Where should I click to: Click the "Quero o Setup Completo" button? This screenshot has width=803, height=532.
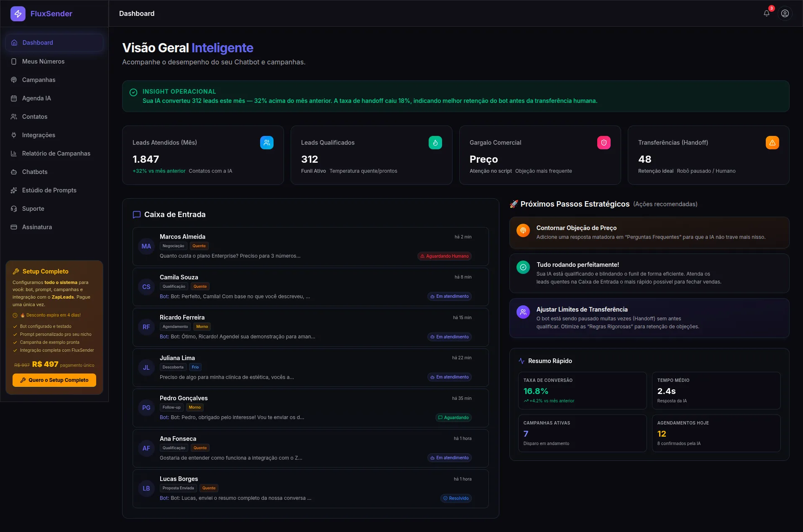[x=54, y=380]
